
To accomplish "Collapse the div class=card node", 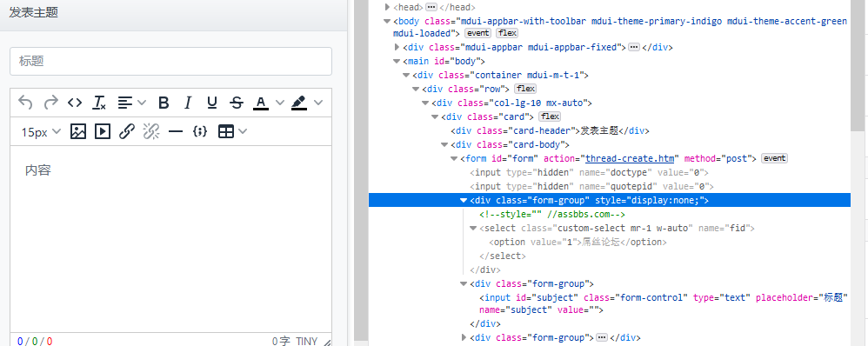I will click(x=435, y=116).
